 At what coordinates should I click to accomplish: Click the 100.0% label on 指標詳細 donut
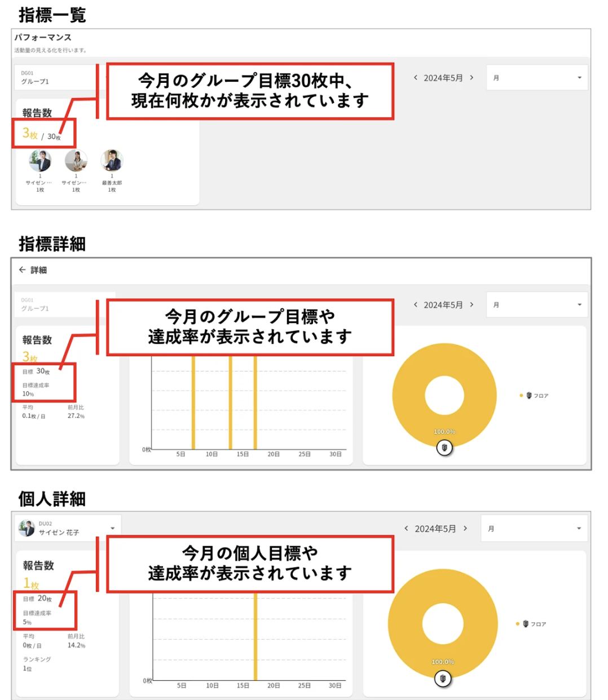[444, 432]
